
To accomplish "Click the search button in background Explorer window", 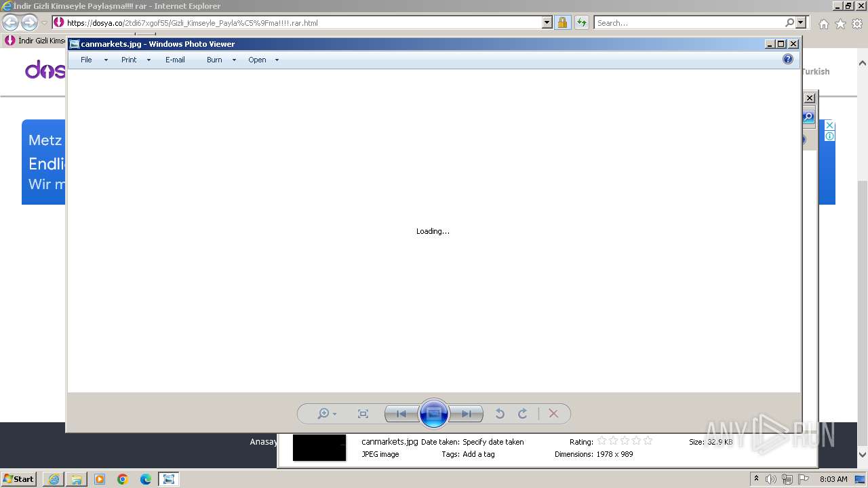I will pos(807,117).
